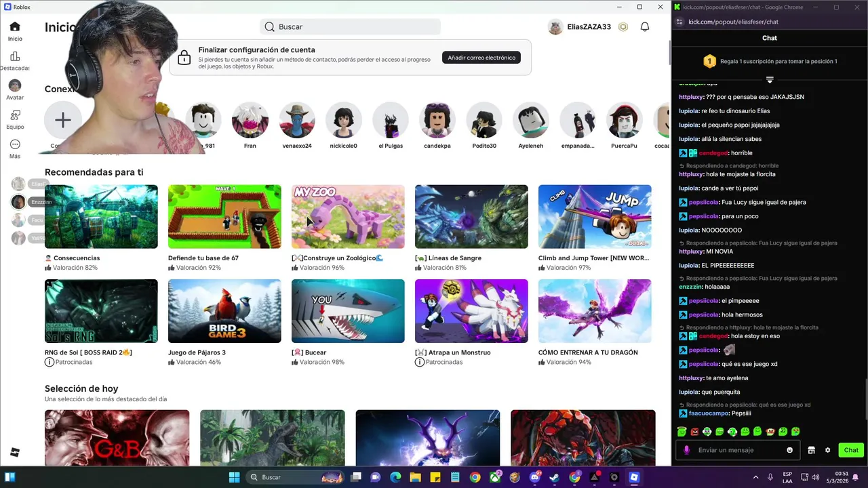The image size is (868, 488).
Task: Open friend el Pulgas avatar
Action: point(391,121)
